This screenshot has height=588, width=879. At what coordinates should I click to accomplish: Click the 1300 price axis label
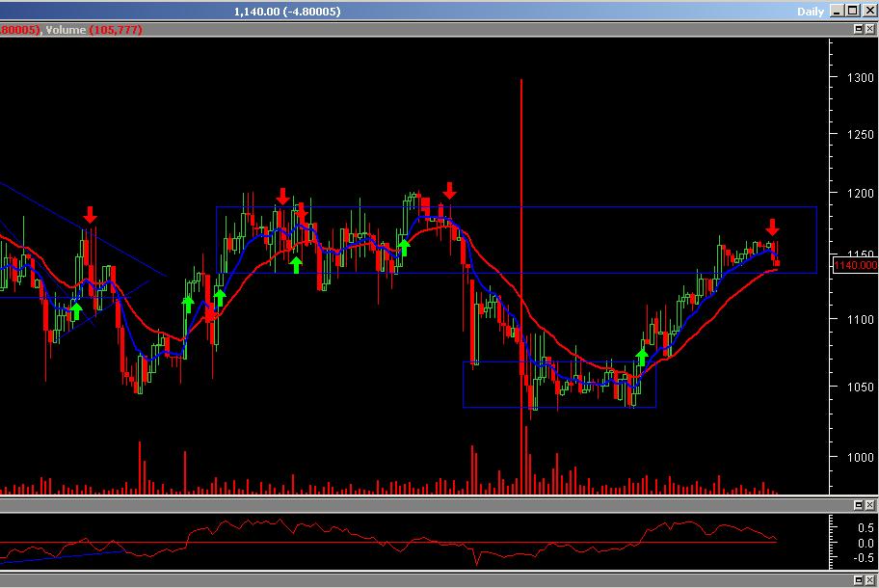click(x=860, y=77)
